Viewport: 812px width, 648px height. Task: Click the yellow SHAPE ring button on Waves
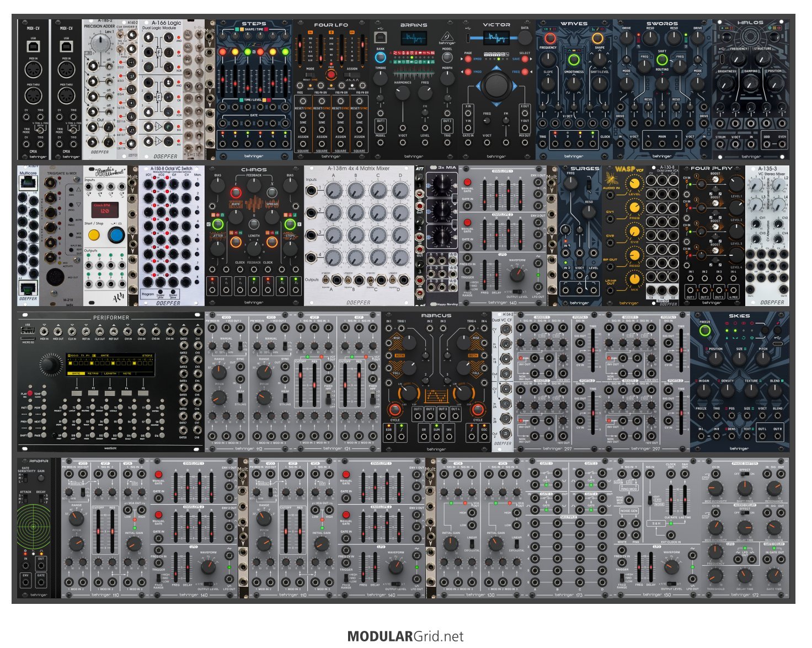[597, 39]
